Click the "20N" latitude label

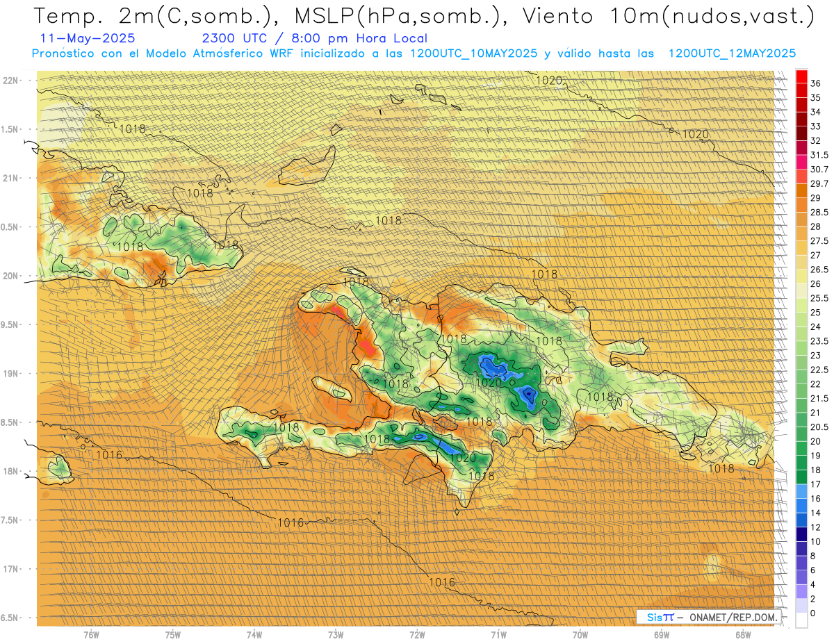coord(11,276)
